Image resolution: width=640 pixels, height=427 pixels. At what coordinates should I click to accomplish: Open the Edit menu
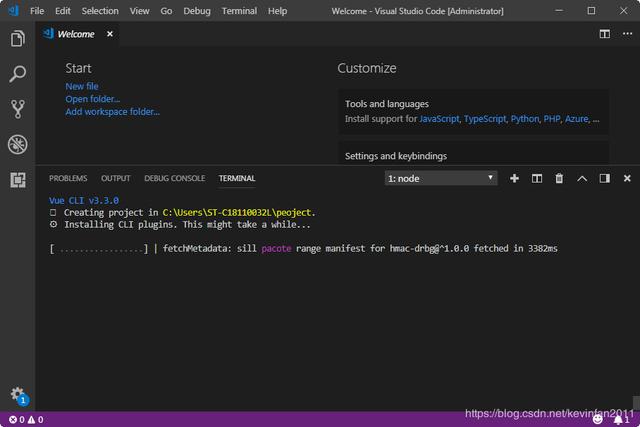pyautogui.click(x=62, y=11)
